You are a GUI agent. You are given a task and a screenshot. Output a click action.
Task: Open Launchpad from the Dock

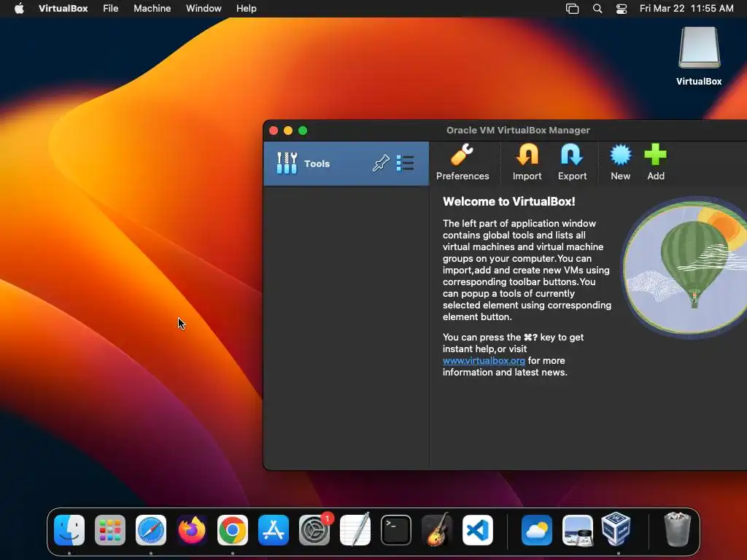(x=110, y=530)
